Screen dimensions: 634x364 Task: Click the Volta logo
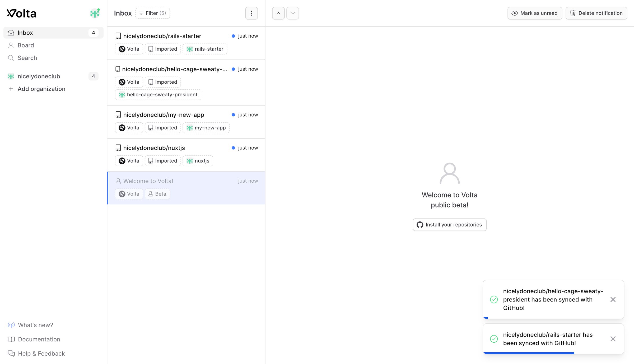[21, 13]
